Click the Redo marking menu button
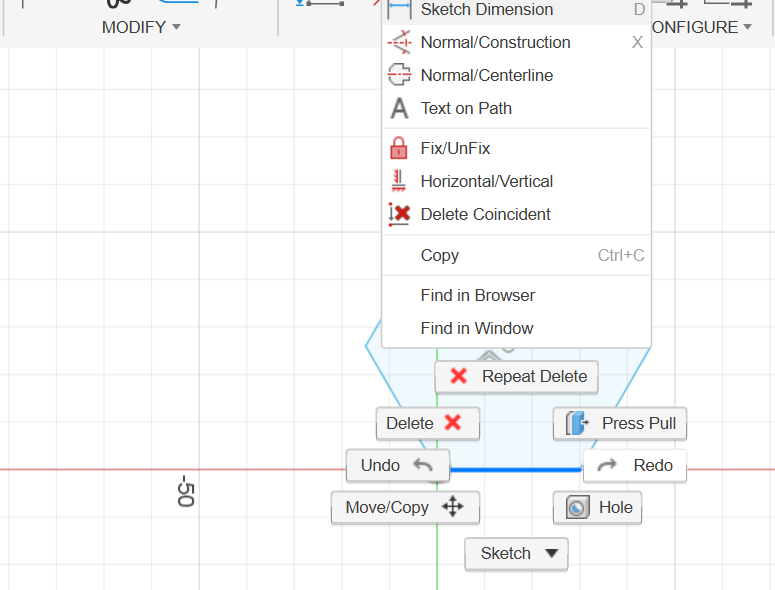Screen dimensions: 775x590 635,465
